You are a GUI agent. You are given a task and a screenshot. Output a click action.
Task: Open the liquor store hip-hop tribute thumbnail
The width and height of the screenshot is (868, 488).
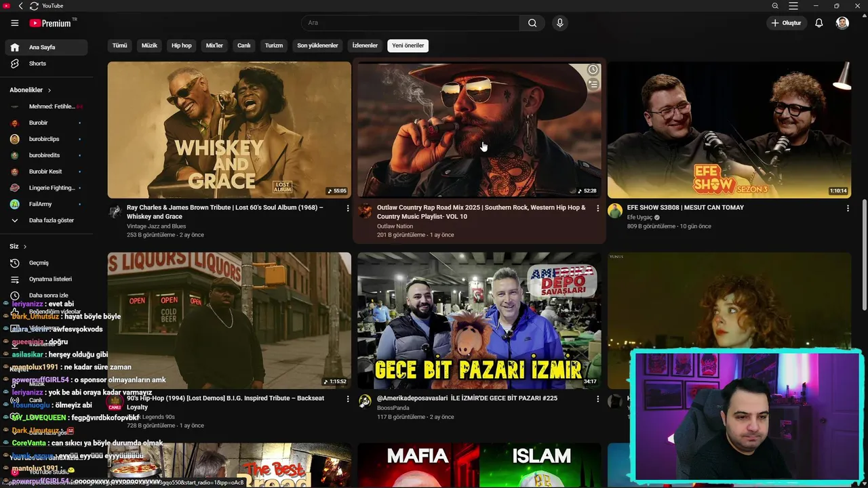[x=229, y=321]
